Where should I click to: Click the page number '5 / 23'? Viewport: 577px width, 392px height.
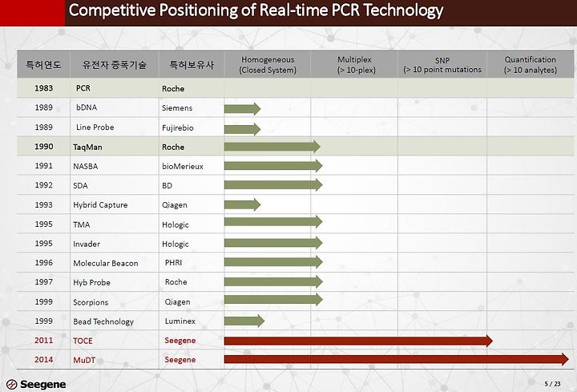click(x=552, y=384)
